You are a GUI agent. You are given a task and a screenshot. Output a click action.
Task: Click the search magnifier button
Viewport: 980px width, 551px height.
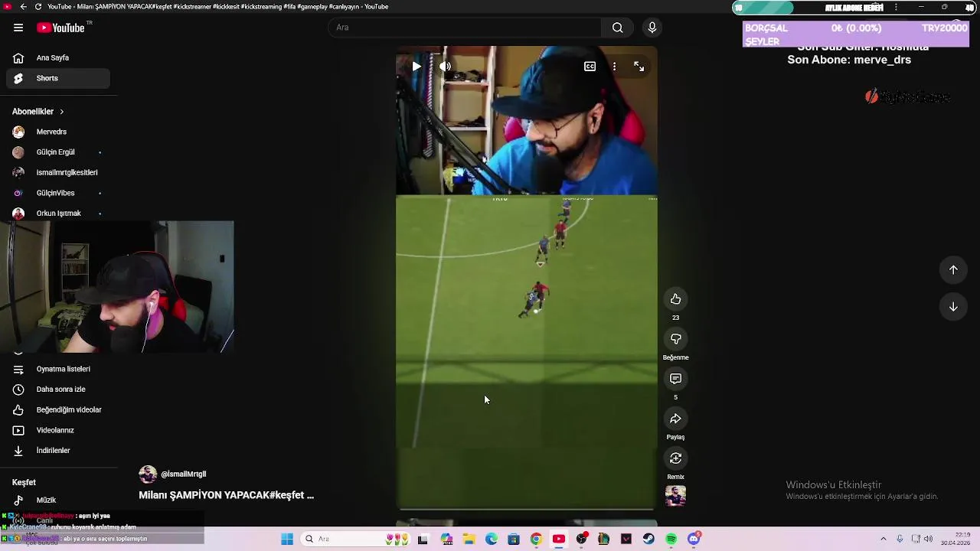point(617,28)
